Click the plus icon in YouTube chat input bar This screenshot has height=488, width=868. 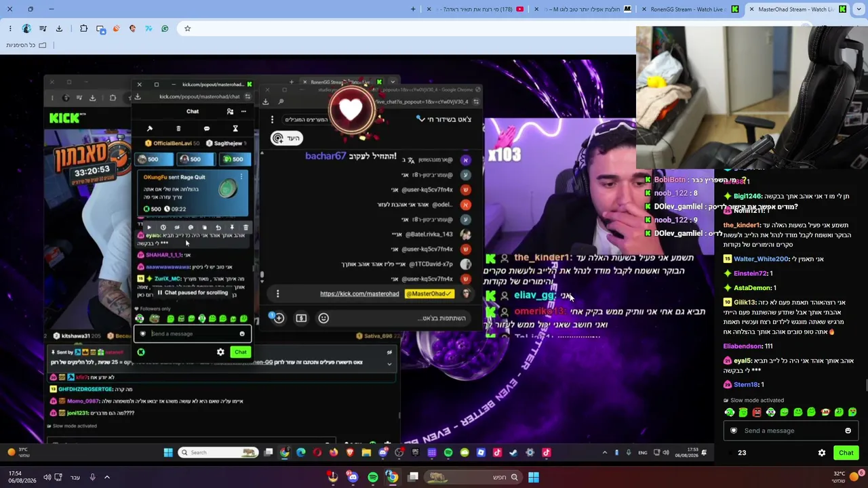point(279,318)
